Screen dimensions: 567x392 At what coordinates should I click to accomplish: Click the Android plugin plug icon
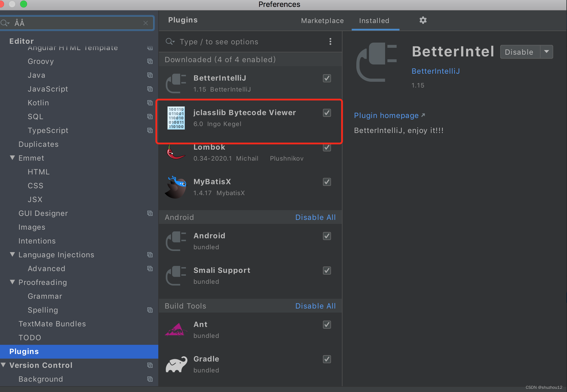[176, 241]
